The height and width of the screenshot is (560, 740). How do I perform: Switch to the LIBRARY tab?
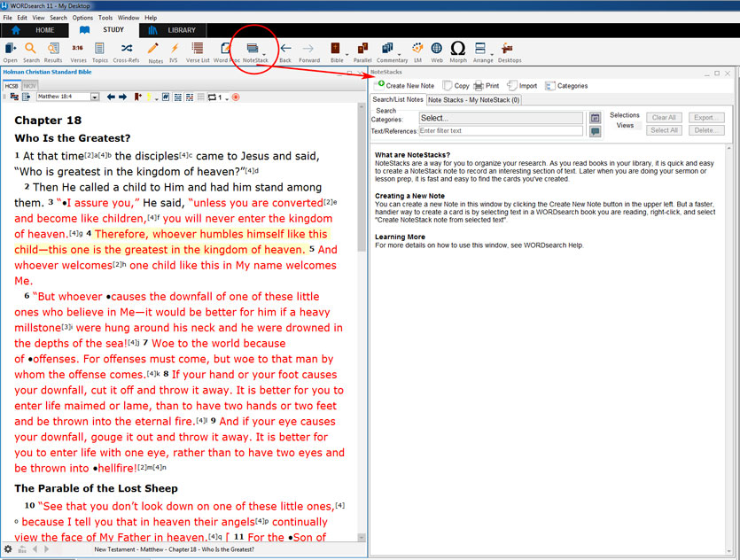(172, 30)
